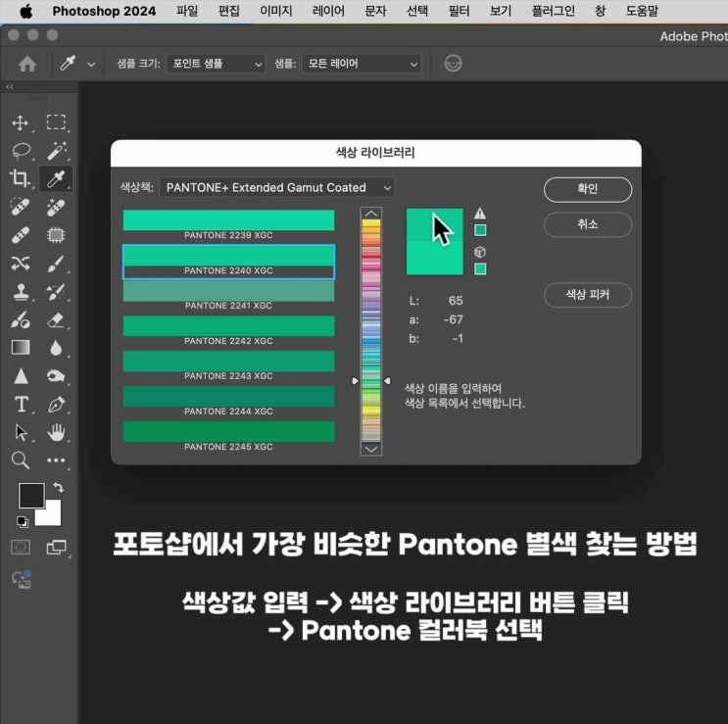The height and width of the screenshot is (724, 728).
Task: Select the Eraser tool
Action: [x=56, y=320]
